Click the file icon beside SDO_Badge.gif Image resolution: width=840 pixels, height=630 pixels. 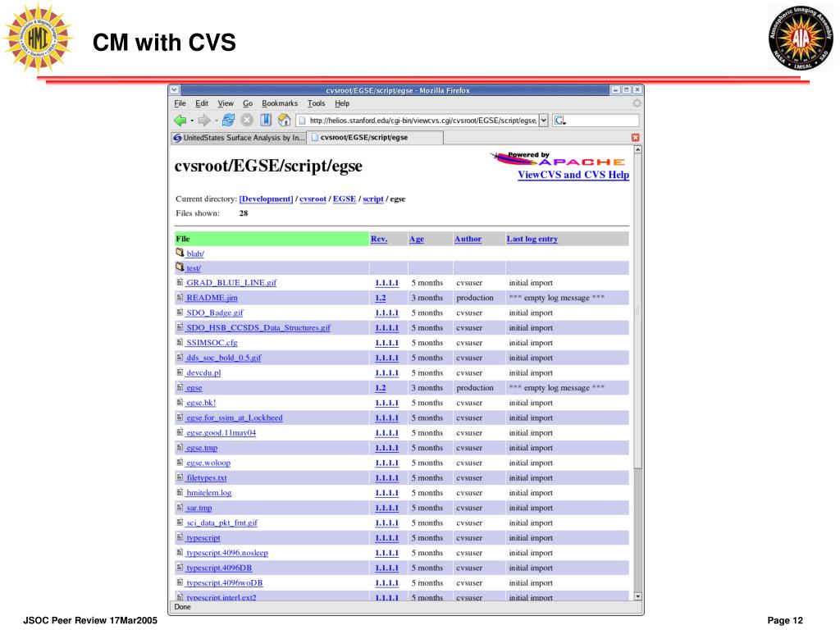coord(180,313)
